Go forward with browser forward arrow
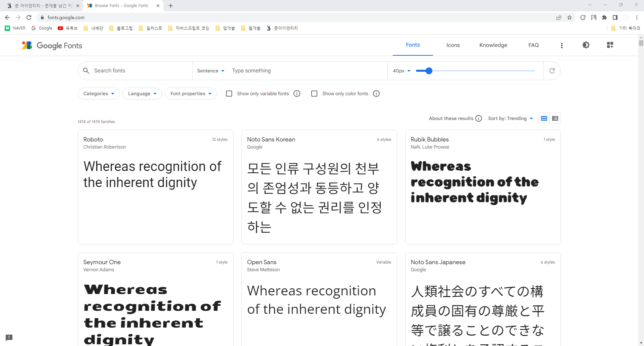This screenshot has height=346, width=644. (18, 17)
